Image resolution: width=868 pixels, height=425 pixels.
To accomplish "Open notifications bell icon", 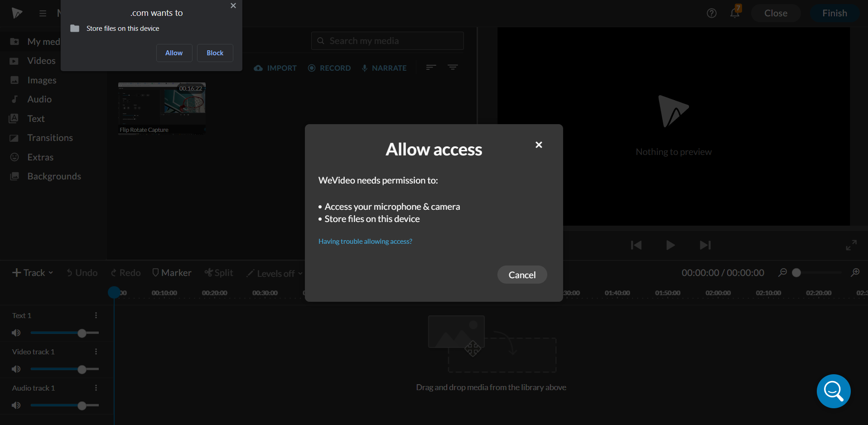I will tap(735, 13).
